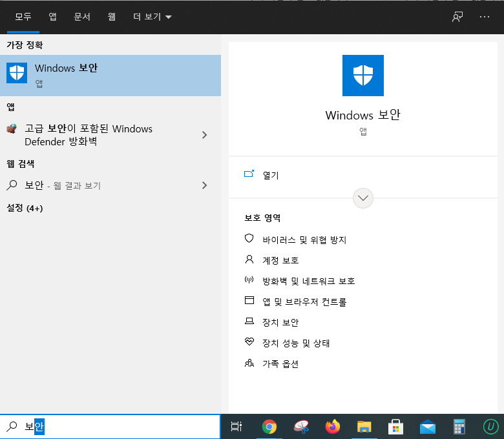Switch to the 웹 search tab
Viewport: 504px width, 439px height.
pos(112,17)
